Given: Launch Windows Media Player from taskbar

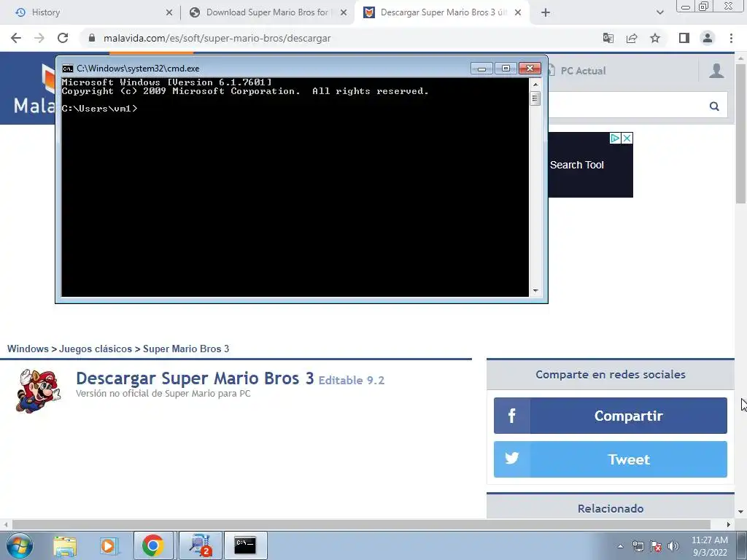Looking at the screenshot, I should pos(108,545).
